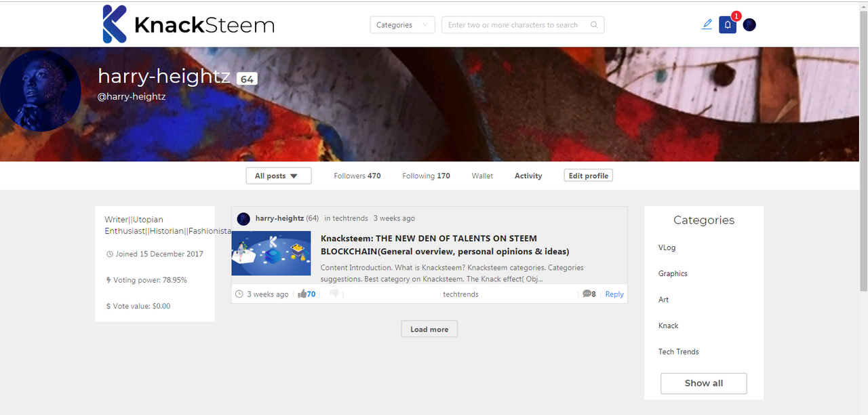
Task: Click the clock icon in the post footer
Action: click(x=239, y=294)
